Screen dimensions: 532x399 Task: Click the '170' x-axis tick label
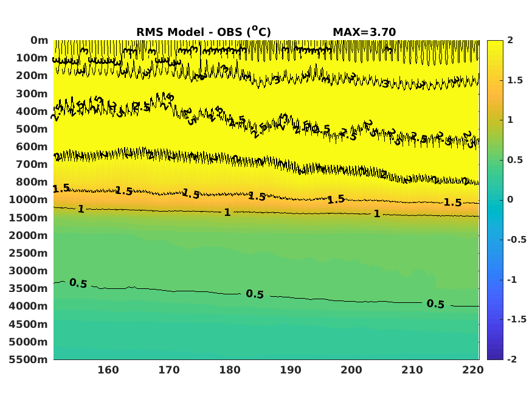coord(169,370)
